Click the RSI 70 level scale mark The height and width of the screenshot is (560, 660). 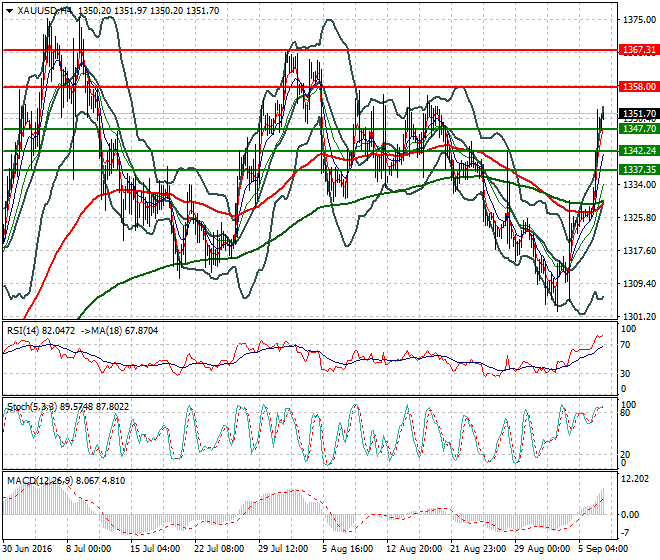[x=628, y=346]
